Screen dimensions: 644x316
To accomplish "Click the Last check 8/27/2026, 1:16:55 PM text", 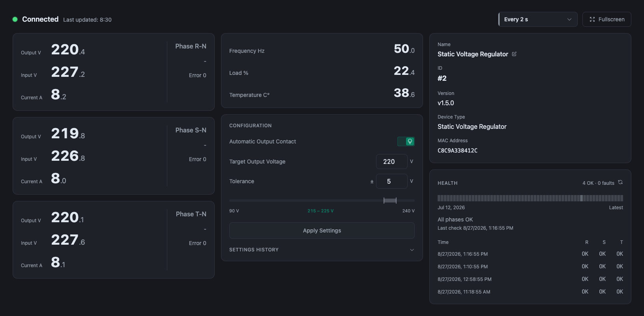I will [476, 228].
